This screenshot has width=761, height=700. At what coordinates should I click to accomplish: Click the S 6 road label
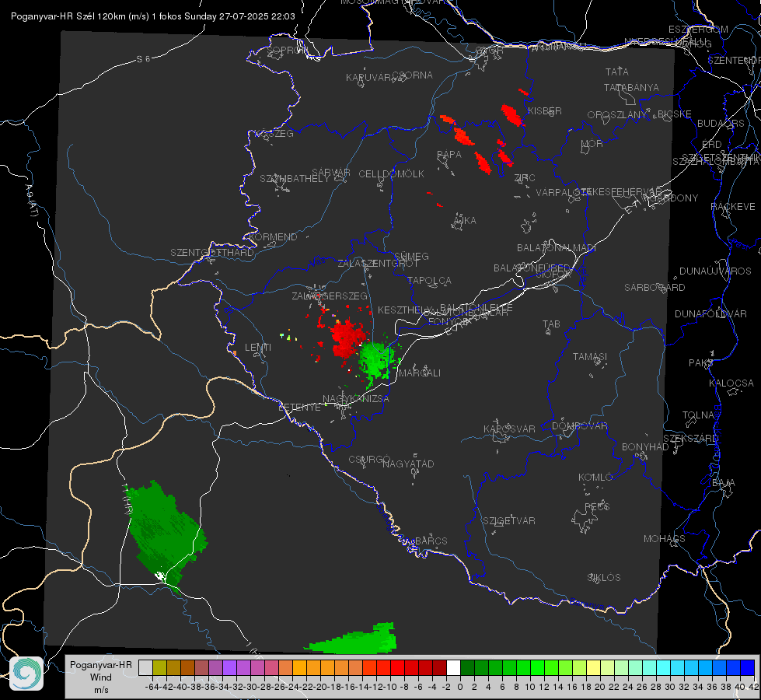click(x=143, y=59)
